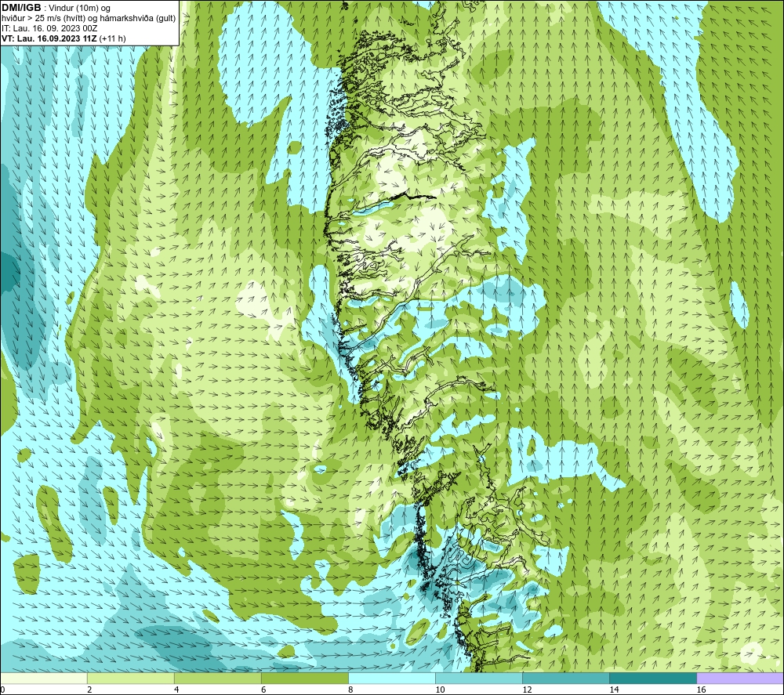
Task: Click the legend scale label "12"
Action: pos(527,690)
